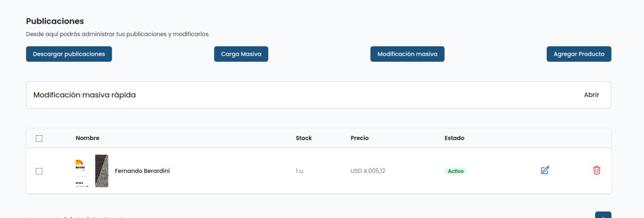
Task: Open the dark textured product thumbnail
Action: click(102, 171)
